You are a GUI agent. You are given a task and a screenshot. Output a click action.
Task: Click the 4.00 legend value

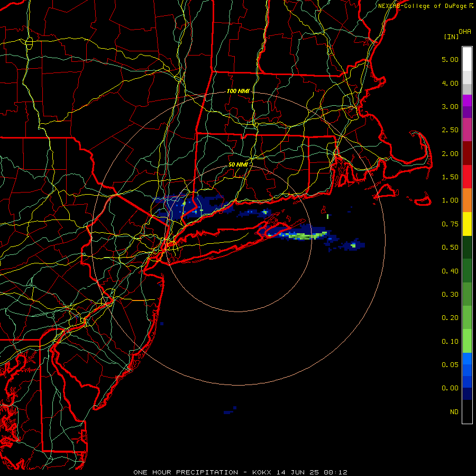coord(450,83)
